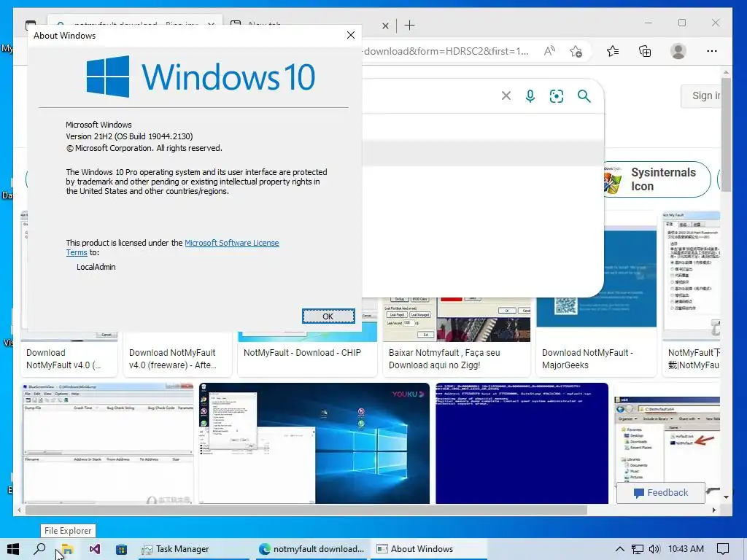Open visual search in Bing
Viewport: 747px width, 560px height.
(557, 96)
